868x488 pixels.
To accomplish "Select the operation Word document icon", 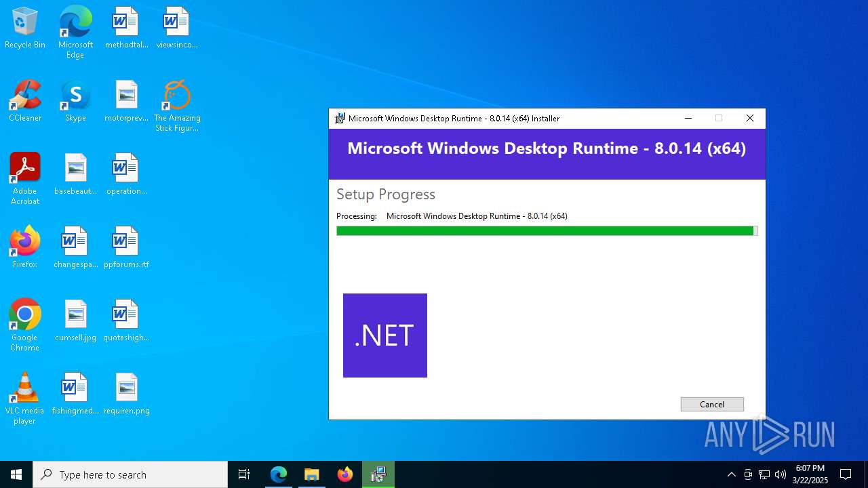I will [126, 175].
